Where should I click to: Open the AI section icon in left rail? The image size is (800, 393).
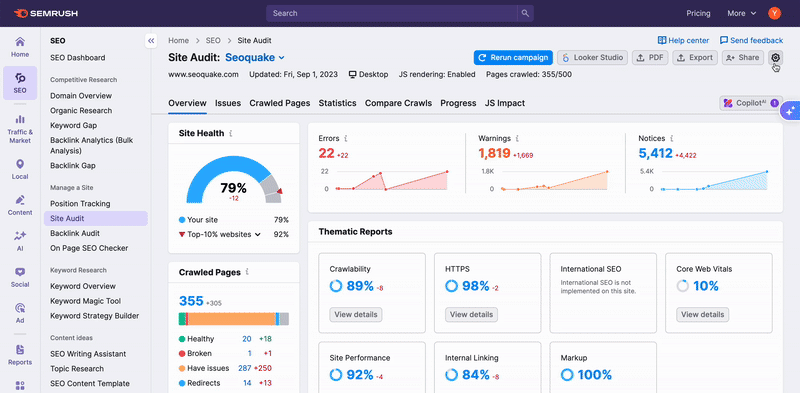click(x=20, y=241)
